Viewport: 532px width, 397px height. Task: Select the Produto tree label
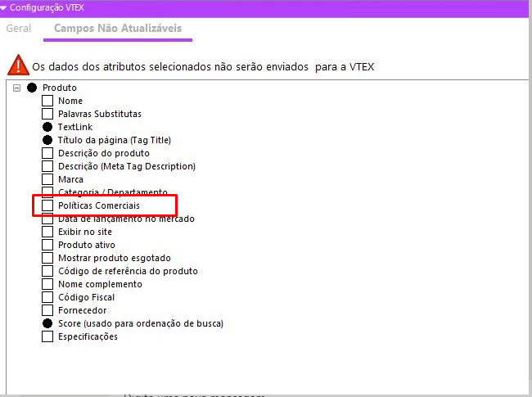(x=60, y=88)
